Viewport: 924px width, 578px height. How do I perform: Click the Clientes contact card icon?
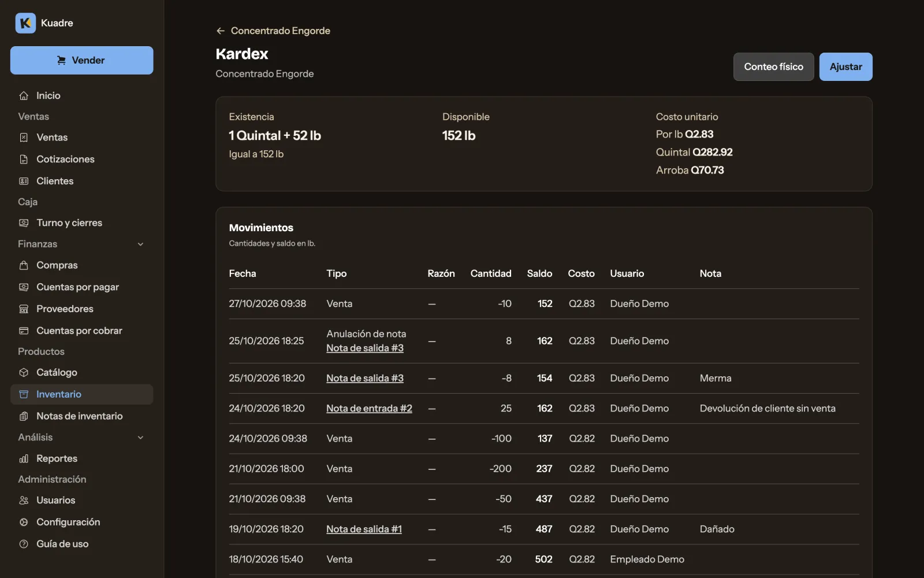pyautogui.click(x=24, y=181)
